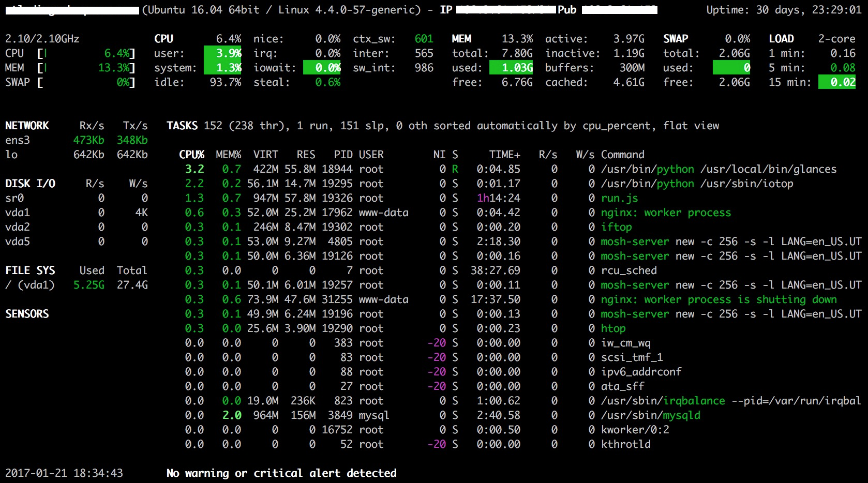
Task: Click the CPU% column header
Action: click(191, 155)
